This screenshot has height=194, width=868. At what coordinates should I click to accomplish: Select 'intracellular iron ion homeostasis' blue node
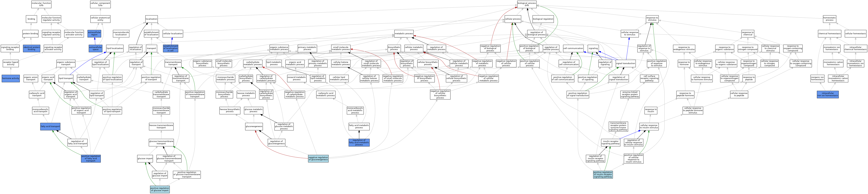tap(828, 94)
